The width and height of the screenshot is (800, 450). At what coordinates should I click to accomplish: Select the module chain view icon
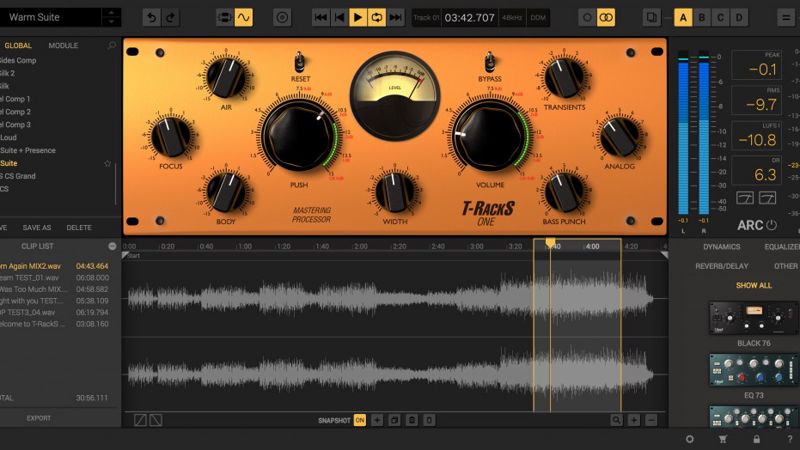(224, 18)
